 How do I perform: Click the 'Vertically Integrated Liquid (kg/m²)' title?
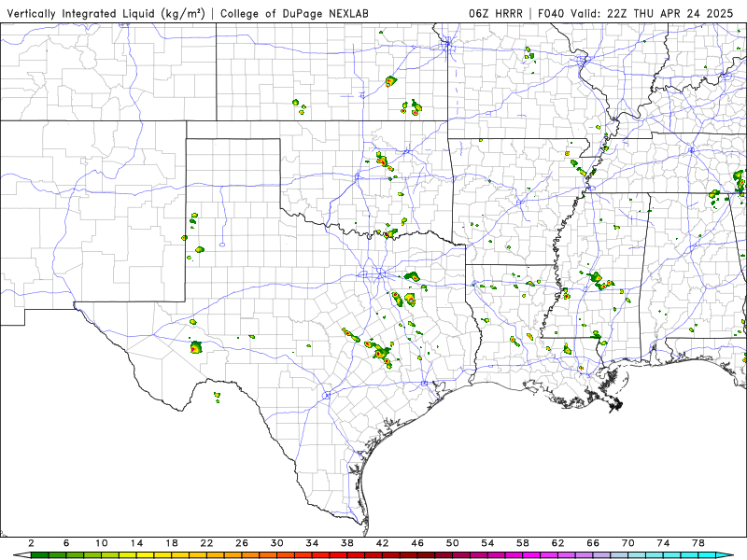[106, 13]
